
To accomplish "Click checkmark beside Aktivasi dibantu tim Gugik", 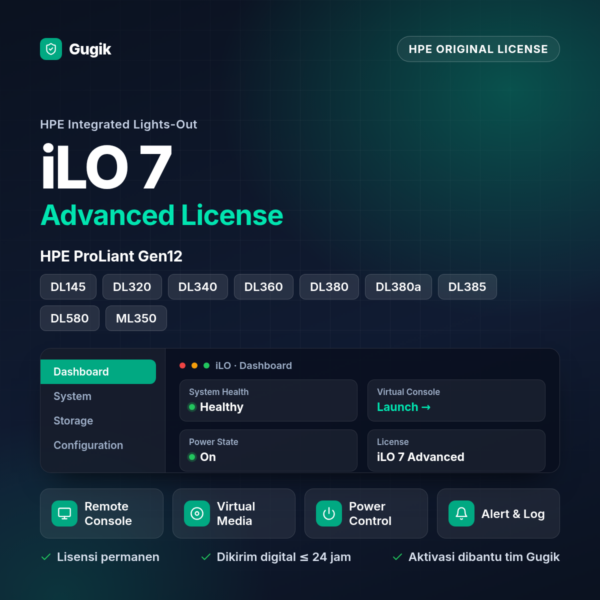I will (x=397, y=557).
